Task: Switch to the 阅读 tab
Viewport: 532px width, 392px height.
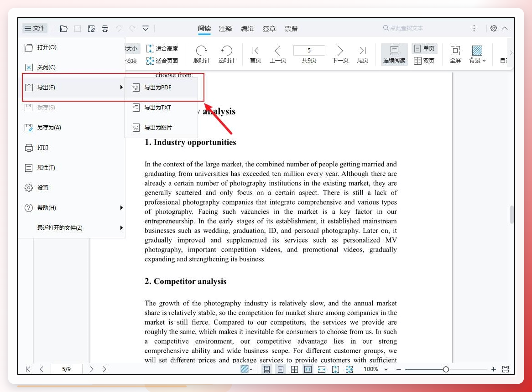Action: 204,28
